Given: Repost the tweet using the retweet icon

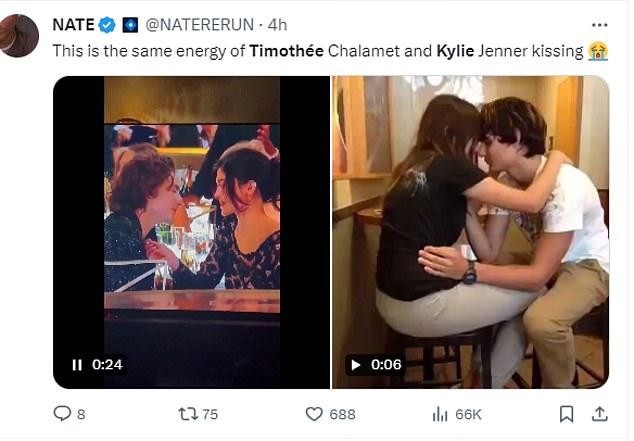Looking at the screenshot, I should (182, 413).
